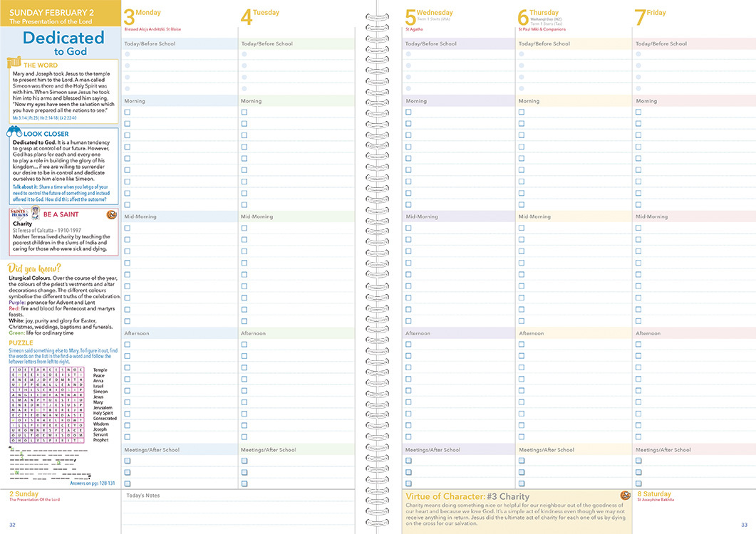Click St Paul Miki & Companions label
The height and width of the screenshot is (534, 756).
(542, 29)
